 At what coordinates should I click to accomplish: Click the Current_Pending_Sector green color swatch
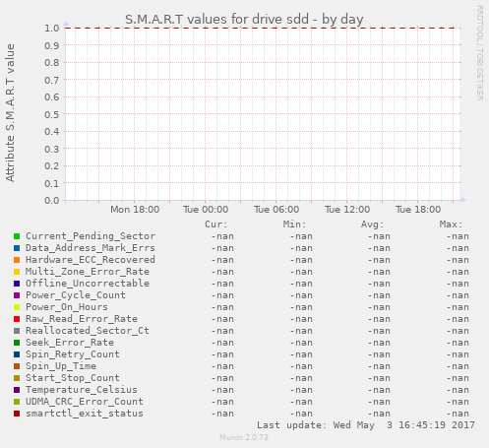(x=17, y=236)
